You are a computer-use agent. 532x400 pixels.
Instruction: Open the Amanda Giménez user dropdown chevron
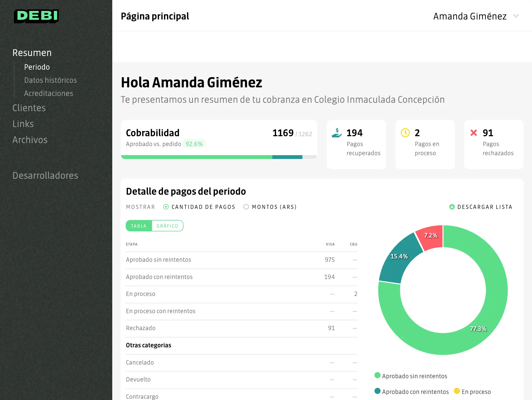pos(516,16)
